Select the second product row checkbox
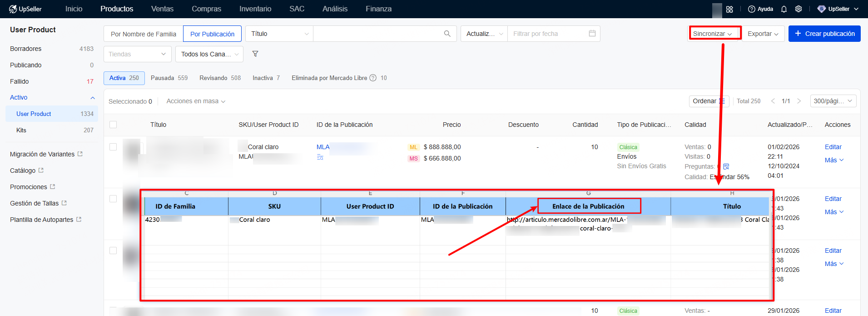 click(113, 199)
